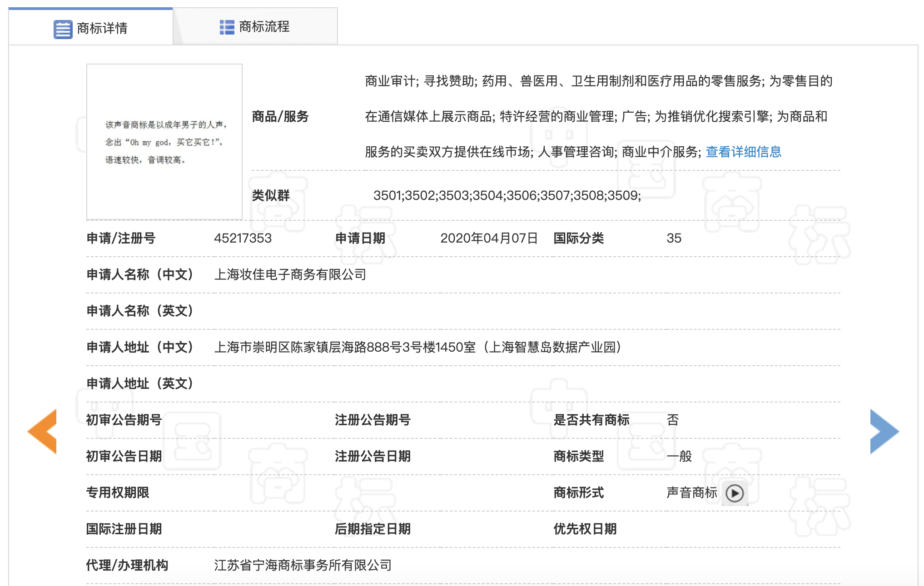
Task: Click the application number 45217353
Action: pyautogui.click(x=243, y=238)
